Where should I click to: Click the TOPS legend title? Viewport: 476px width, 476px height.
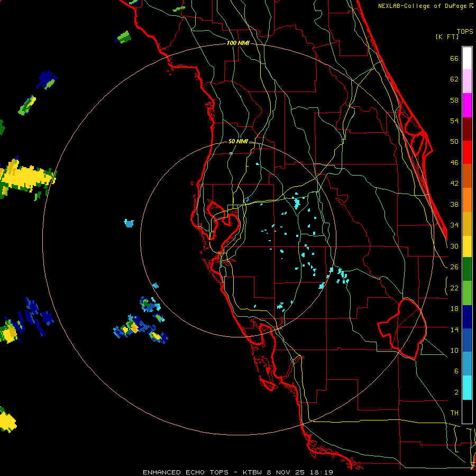(465, 31)
